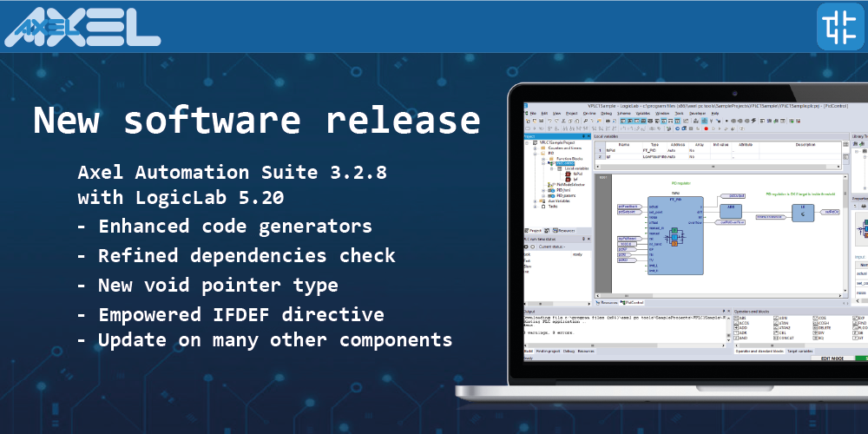This screenshot has height=434, width=868.
Task: Click the diagram editor vertical scrollbar
Action: (x=845, y=233)
